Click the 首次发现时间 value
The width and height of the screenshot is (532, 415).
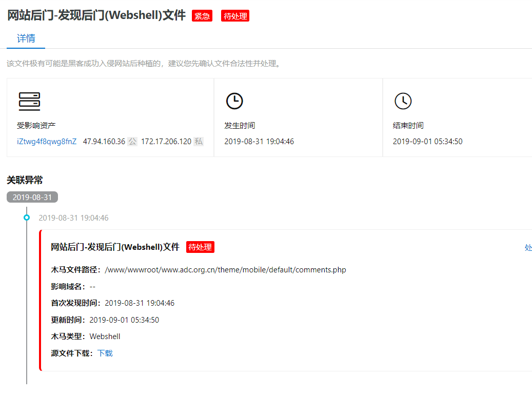pyautogui.click(x=140, y=303)
